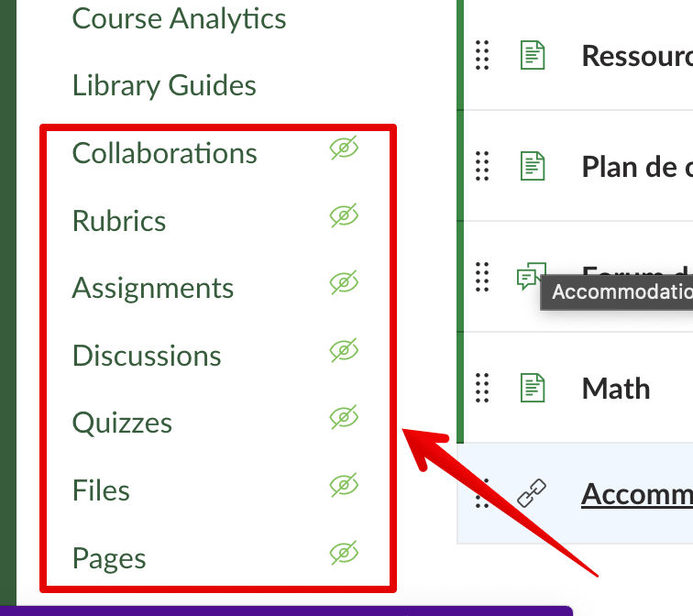Click the drag handle on the Ressource row
The height and width of the screenshot is (616, 693).
pyautogui.click(x=483, y=55)
